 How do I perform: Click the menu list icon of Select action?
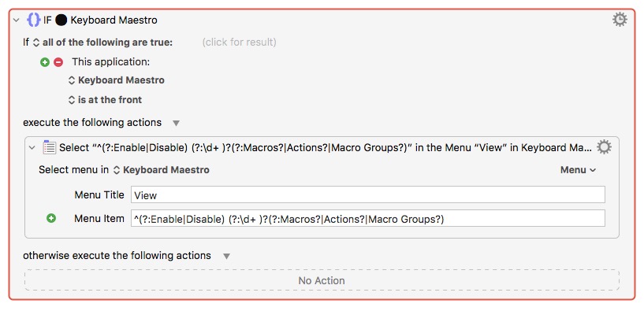(x=50, y=147)
